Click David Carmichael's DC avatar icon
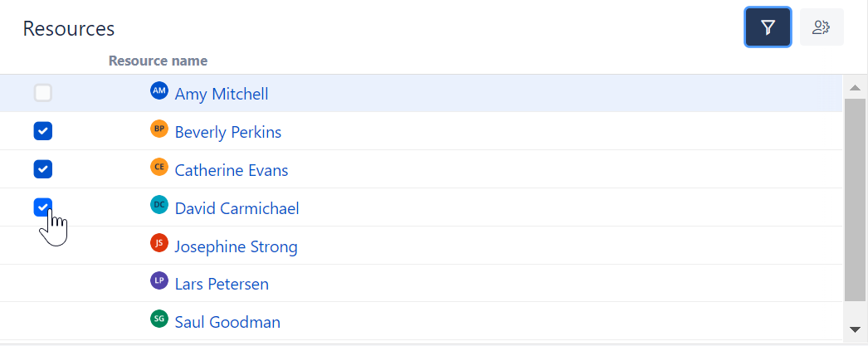The width and height of the screenshot is (868, 346). point(159,205)
